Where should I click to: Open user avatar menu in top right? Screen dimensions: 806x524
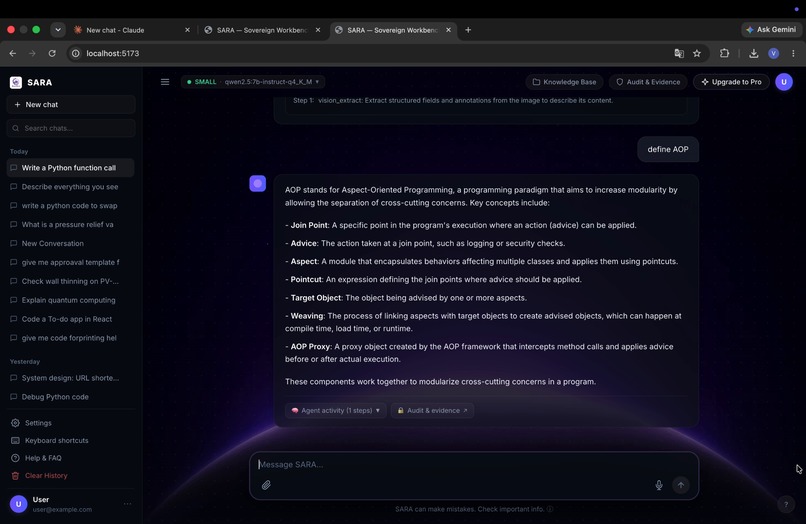tap(784, 82)
